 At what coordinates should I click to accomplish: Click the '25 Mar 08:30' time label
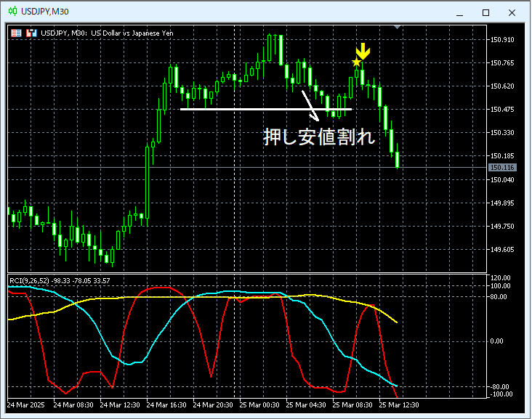coord(352,405)
